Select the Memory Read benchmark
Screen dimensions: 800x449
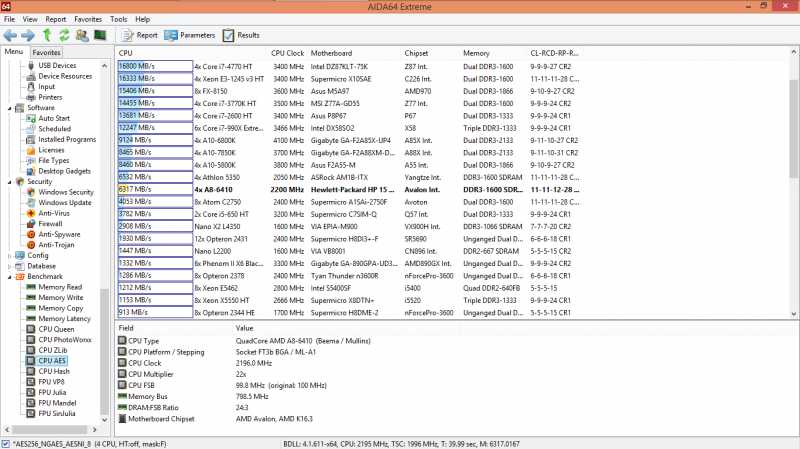click(x=60, y=287)
